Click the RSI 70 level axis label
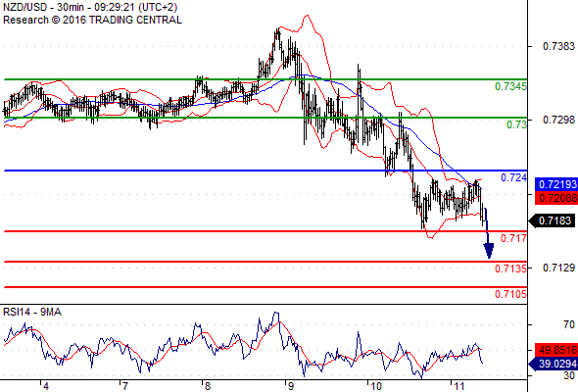 coord(569,324)
